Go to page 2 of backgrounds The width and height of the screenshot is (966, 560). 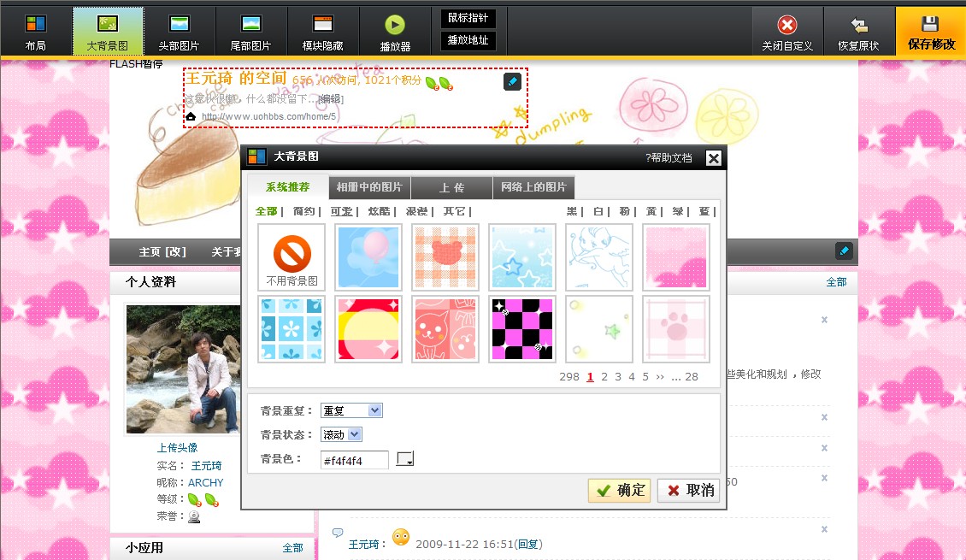tap(604, 376)
